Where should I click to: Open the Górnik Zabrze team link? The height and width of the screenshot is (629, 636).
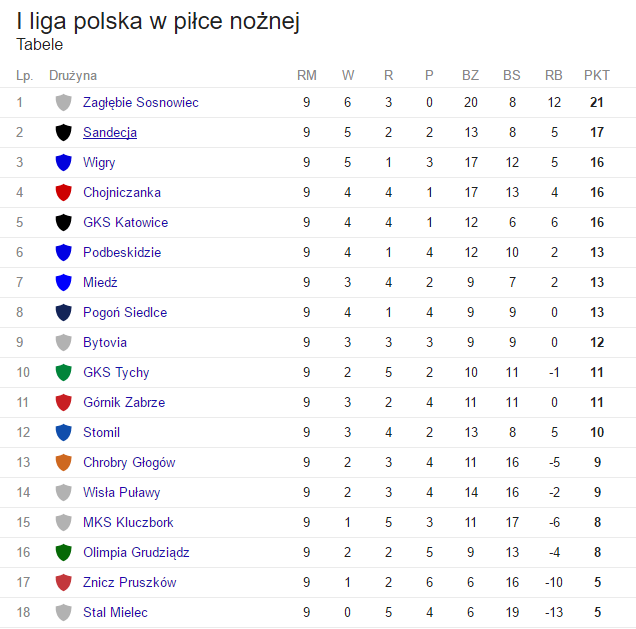[124, 402]
